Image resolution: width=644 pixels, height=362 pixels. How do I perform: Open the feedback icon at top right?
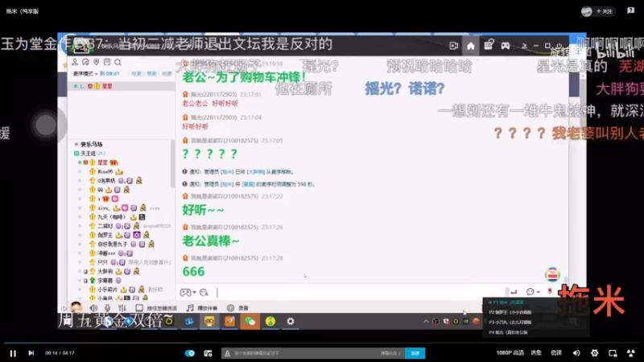(x=631, y=10)
